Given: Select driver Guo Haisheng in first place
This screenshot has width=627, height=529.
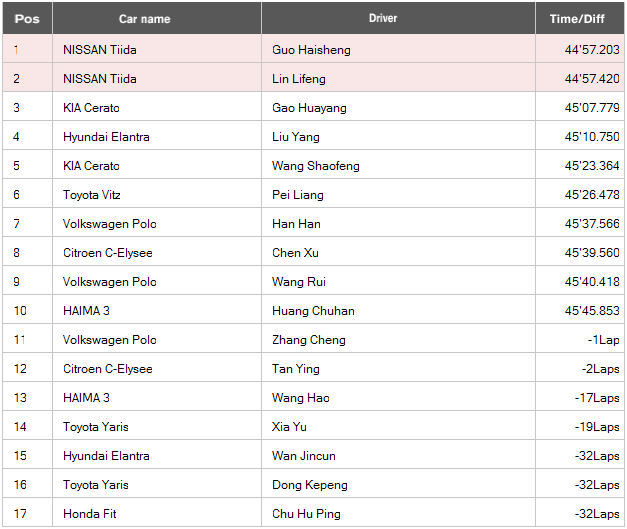Looking at the screenshot, I should [x=398, y=49].
